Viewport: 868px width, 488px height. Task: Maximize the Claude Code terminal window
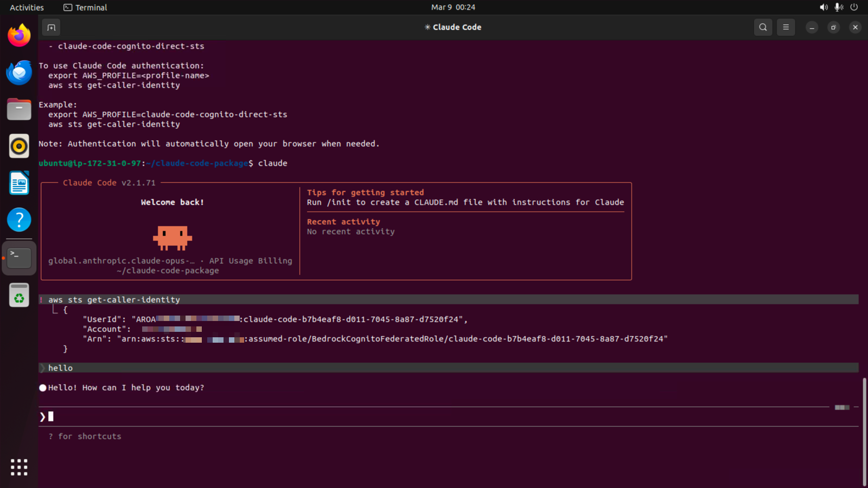click(x=833, y=27)
